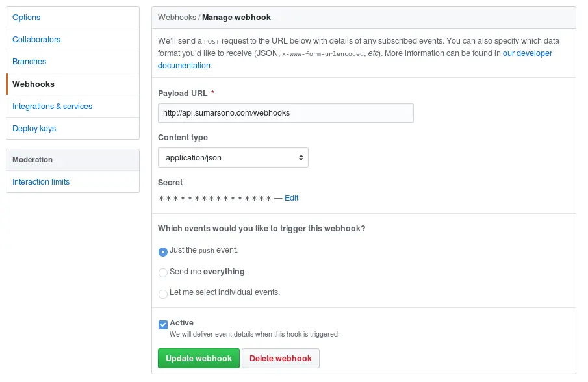Go to the Collaborators section

pos(36,40)
